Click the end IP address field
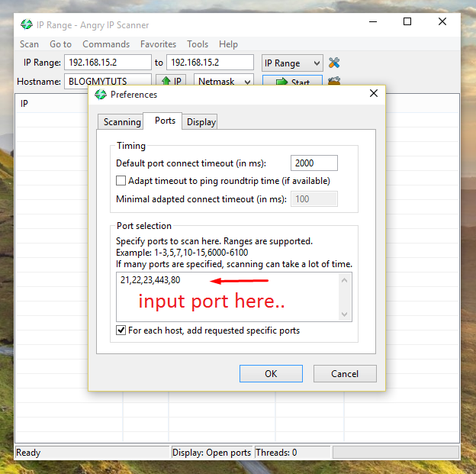Image resolution: width=476 pixels, height=474 pixels. 210,63
